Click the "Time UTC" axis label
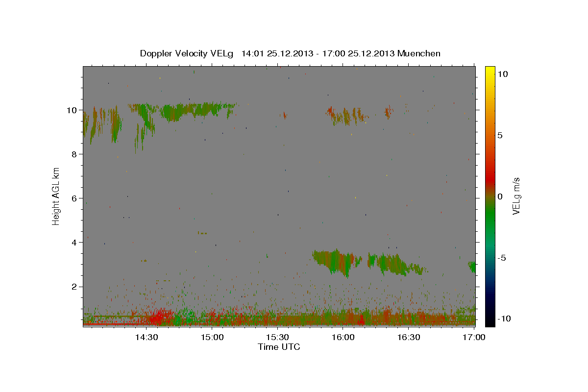The width and height of the screenshot is (588, 392). (279, 347)
